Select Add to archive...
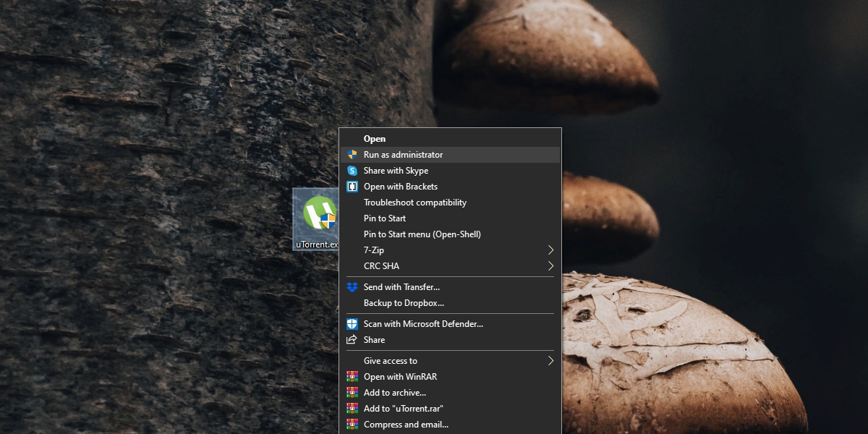Viewport: 868px width, 434px height. point(450,393)
